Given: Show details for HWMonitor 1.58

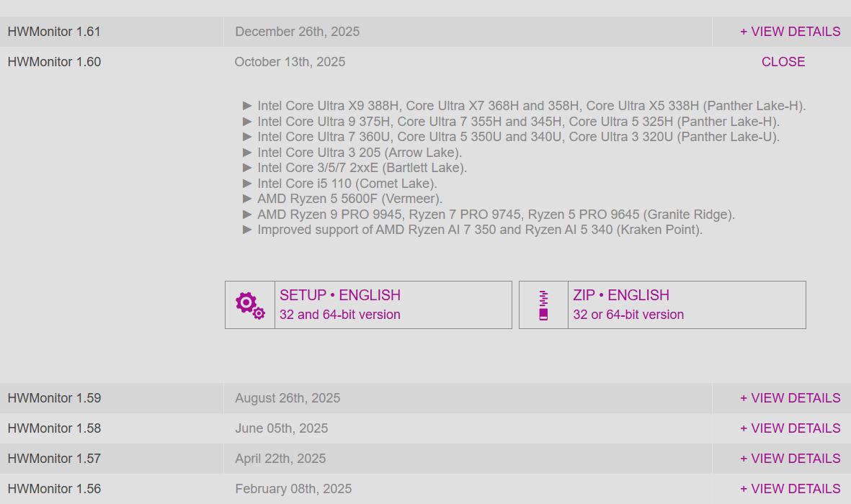Looking at the screenshot, I should click(790, 428).
